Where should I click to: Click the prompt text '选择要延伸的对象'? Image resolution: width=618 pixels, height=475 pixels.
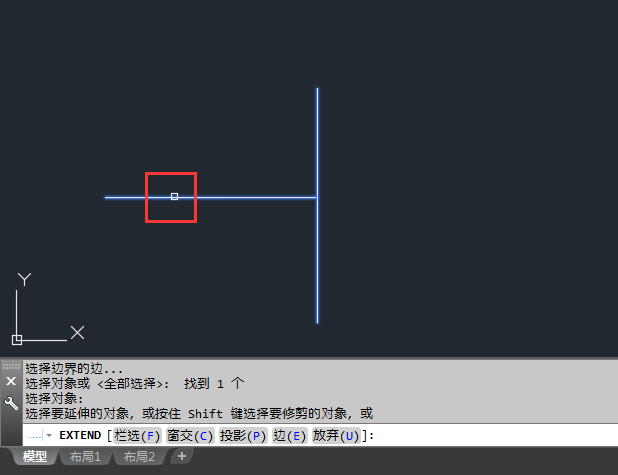click(x=77, y=414)
